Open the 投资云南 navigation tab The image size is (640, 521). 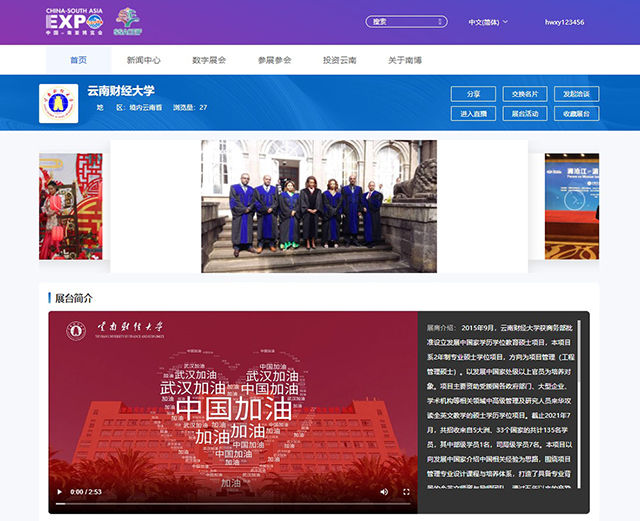pyautogui.click(x=339, y=60)
